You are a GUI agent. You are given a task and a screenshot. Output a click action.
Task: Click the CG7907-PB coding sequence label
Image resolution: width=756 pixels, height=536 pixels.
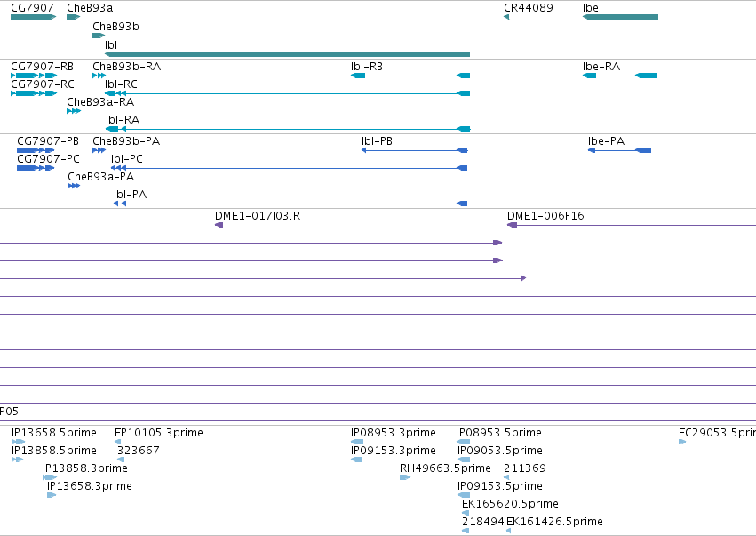pos(48,141)
